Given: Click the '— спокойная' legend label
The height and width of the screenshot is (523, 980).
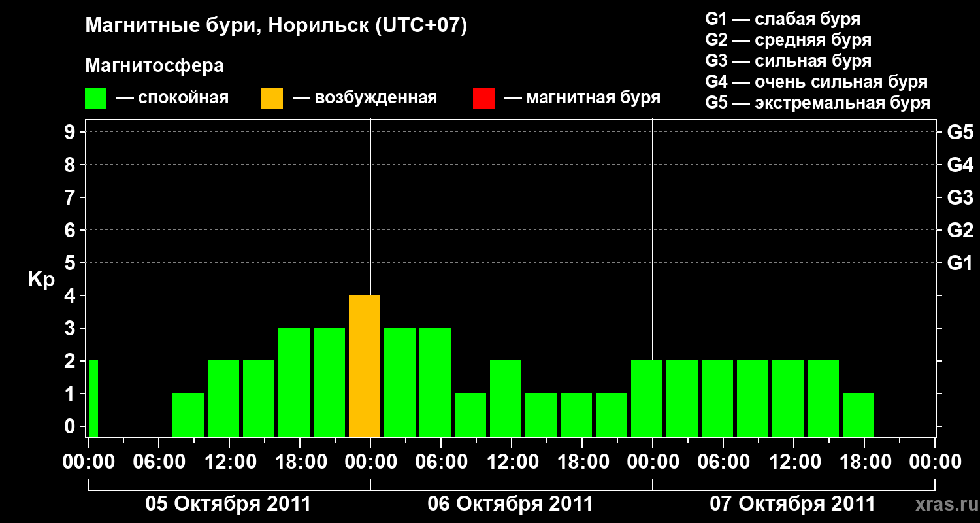Looking at the screenshot, I should click(172, 98).
